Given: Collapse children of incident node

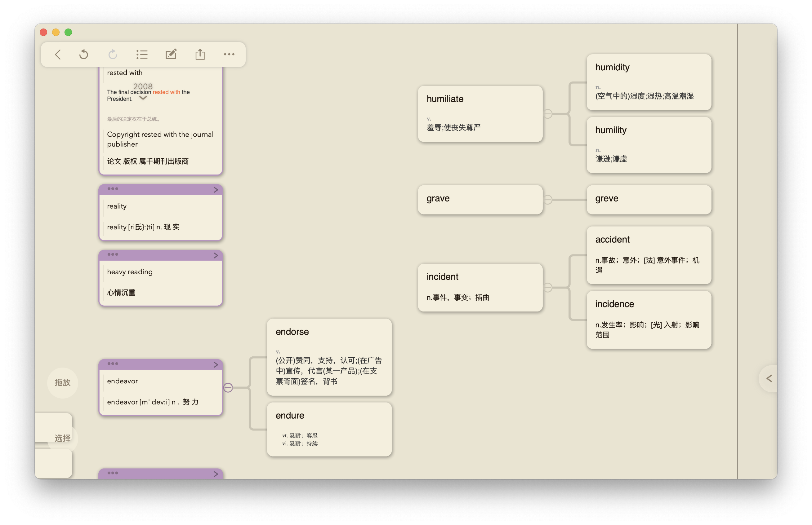Looking at the screenshot, I should (548, 288).
